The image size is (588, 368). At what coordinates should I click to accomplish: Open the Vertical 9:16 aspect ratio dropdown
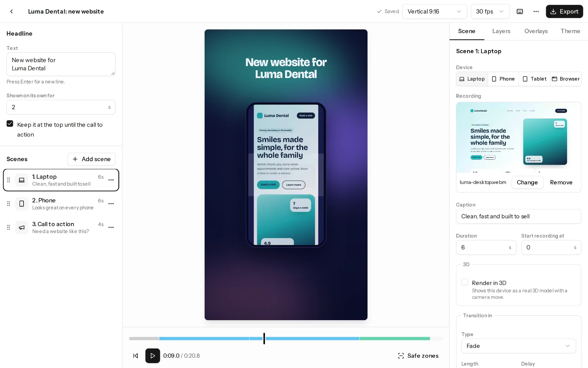(x=435, y=11)
